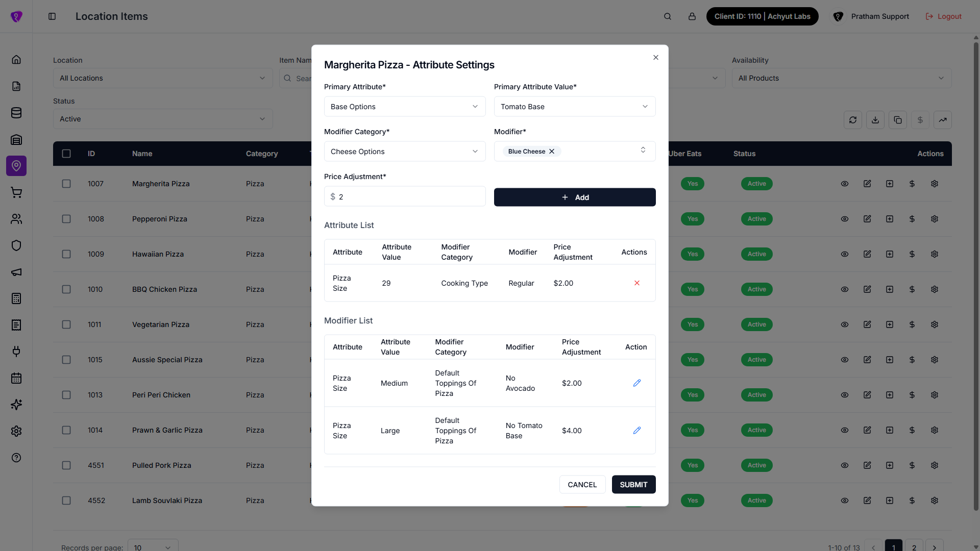Open the Primary Attribute dropdown
Viewport: 980px width, 551px height.
coord(405,107)
